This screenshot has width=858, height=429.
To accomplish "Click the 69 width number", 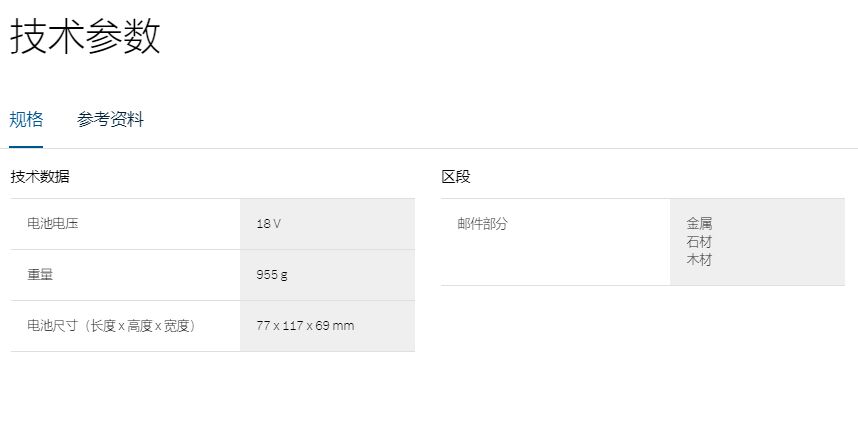I will click(322, 326).
